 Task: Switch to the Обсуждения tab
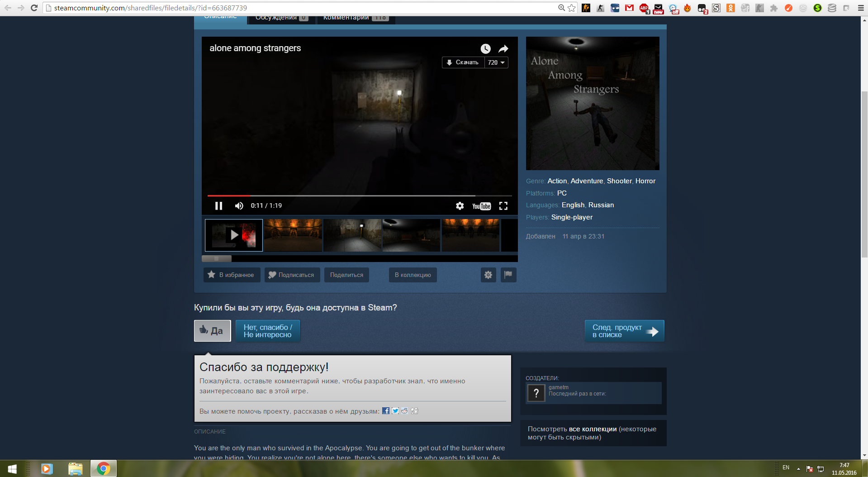coord(281,18)
